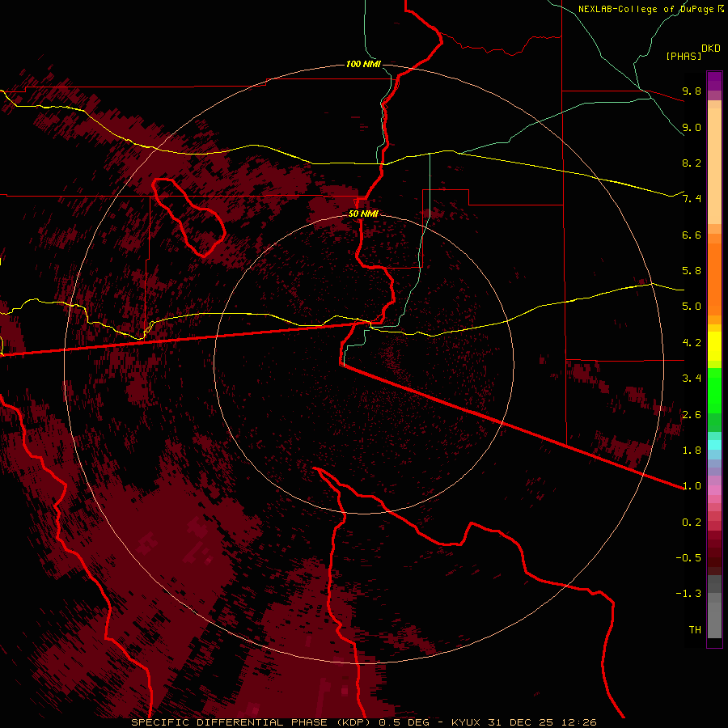Click the 9.0 value on the color scale
728x728 pixels.
pyautogui.click(x=692, y=127)
